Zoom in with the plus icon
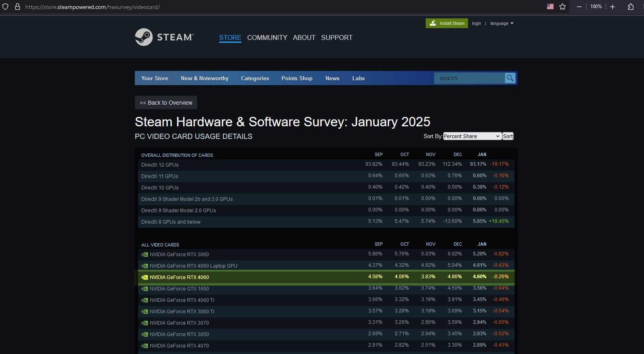 click(612, 7)
